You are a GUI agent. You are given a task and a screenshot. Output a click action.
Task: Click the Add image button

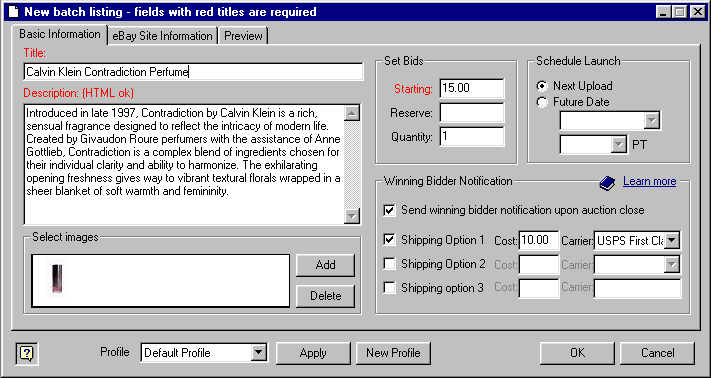(325, 265)
